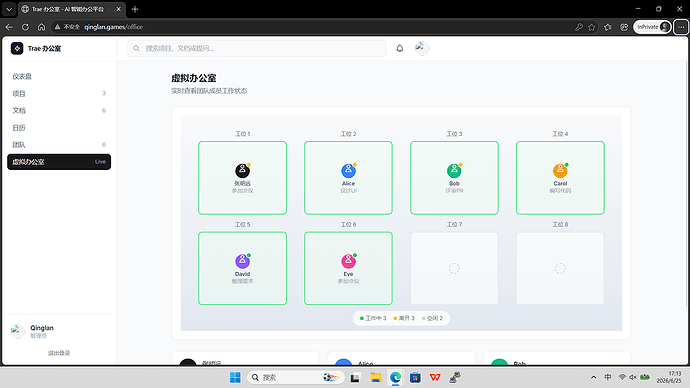
Task: Open the browser favorites list icon
Action: (x=608, y=27)
